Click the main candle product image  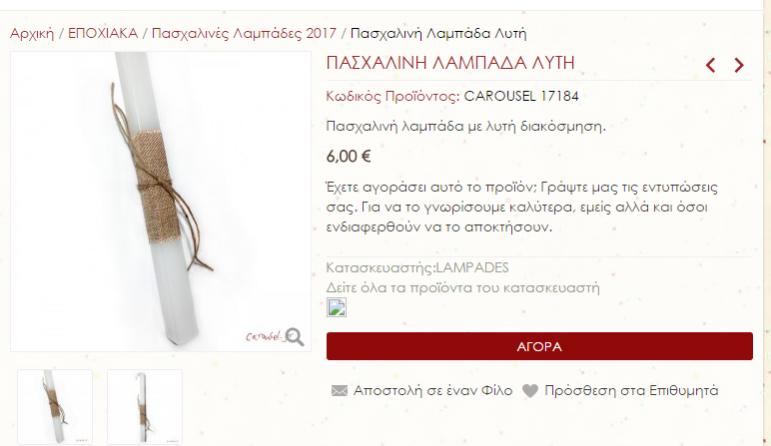[x=161, y=202]
